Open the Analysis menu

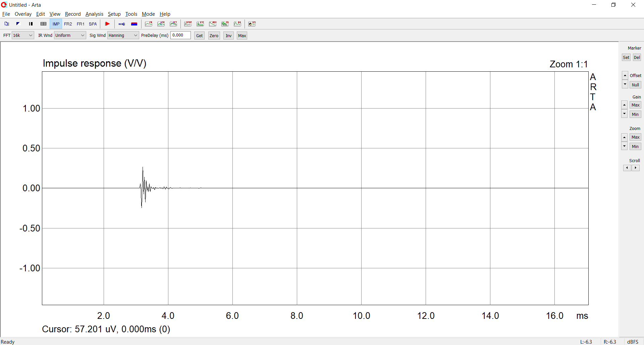pyautogui.click(x=94, y=14)
